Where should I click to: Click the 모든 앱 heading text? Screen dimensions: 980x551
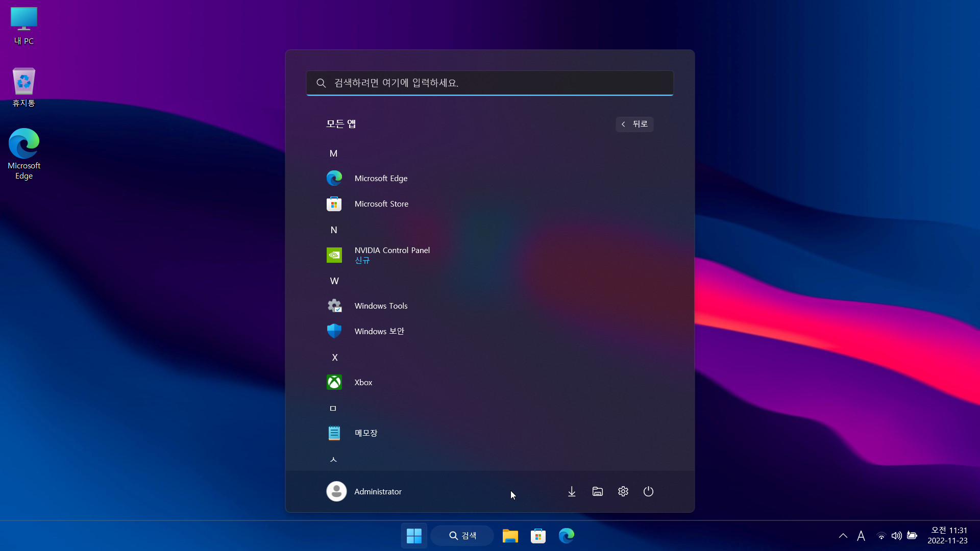tap(341, 124)
